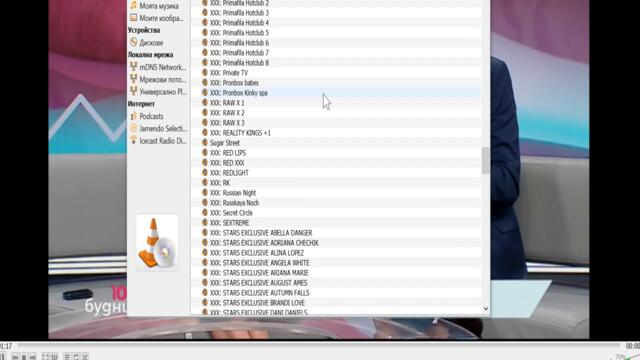This screenshot has width=640, height=360.
Task: Select playlist entry REDLIGHT
Action: click(x=336, y=173)
